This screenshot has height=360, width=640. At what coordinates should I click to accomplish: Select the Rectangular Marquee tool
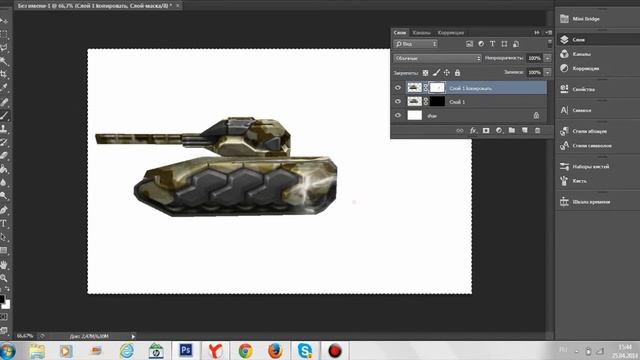pos(4,34)
